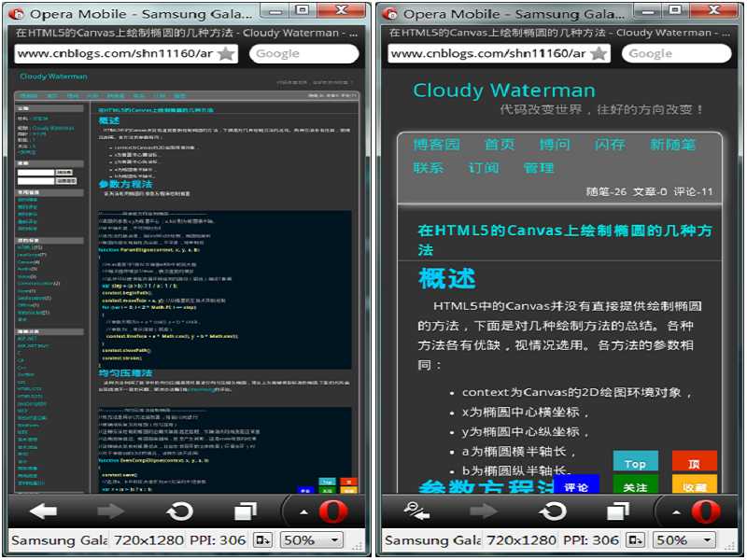Bookmark page with star in left window
747x560 pixels.
226,54
